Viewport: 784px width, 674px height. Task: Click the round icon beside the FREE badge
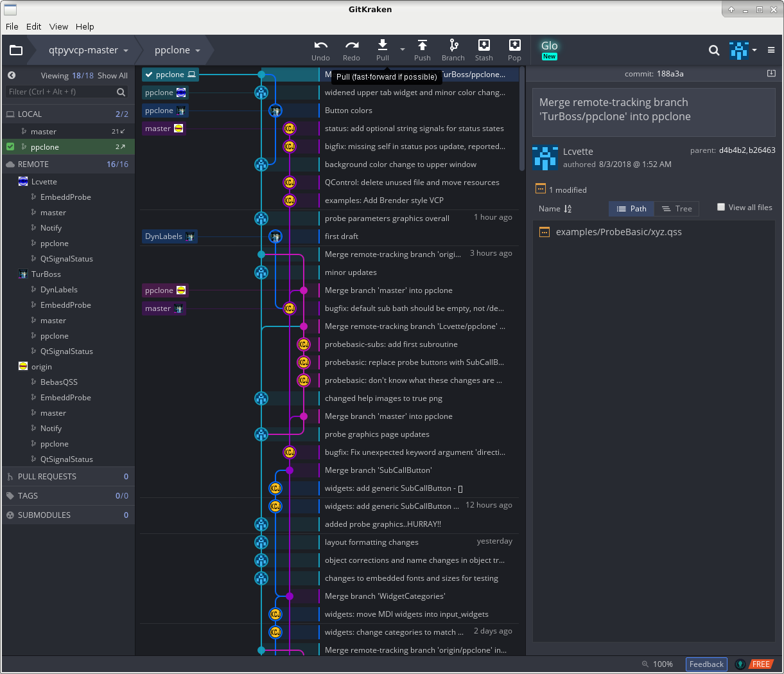pyautogui.click(x=740, y=664)
